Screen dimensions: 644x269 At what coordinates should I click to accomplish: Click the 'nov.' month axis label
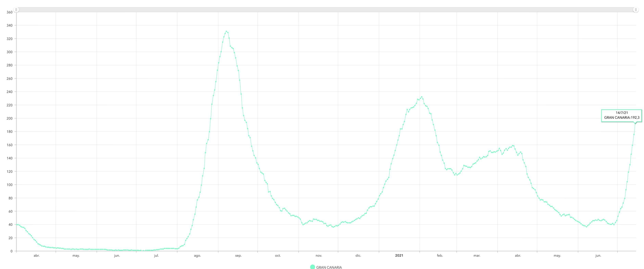(x=319, y=255)
